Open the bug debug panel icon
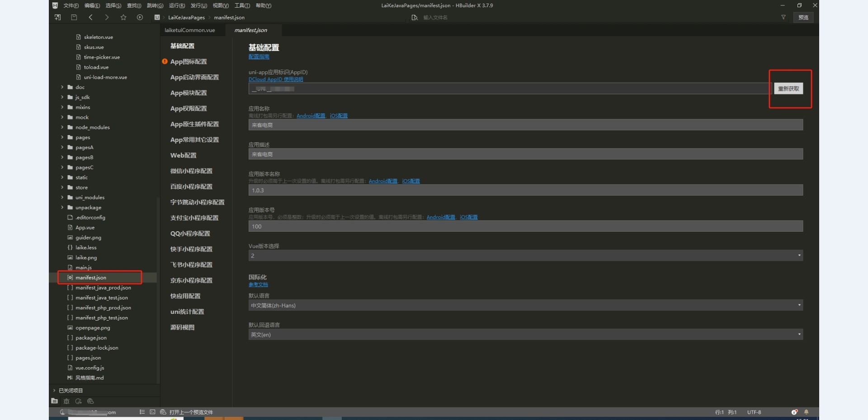868x420 pixels. click(x=66, y=401)
